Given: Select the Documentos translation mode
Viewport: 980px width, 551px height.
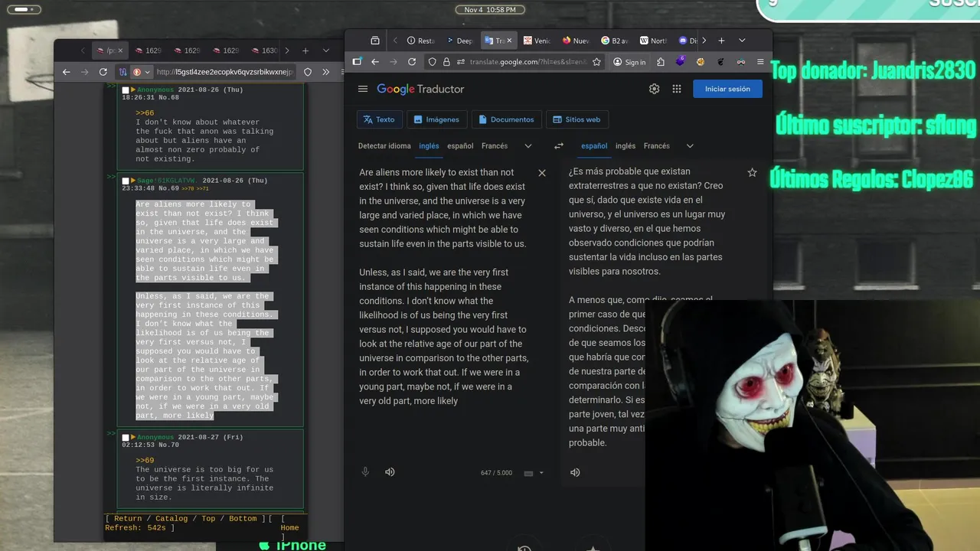Looking at the screenshot, I should (507, 119).
